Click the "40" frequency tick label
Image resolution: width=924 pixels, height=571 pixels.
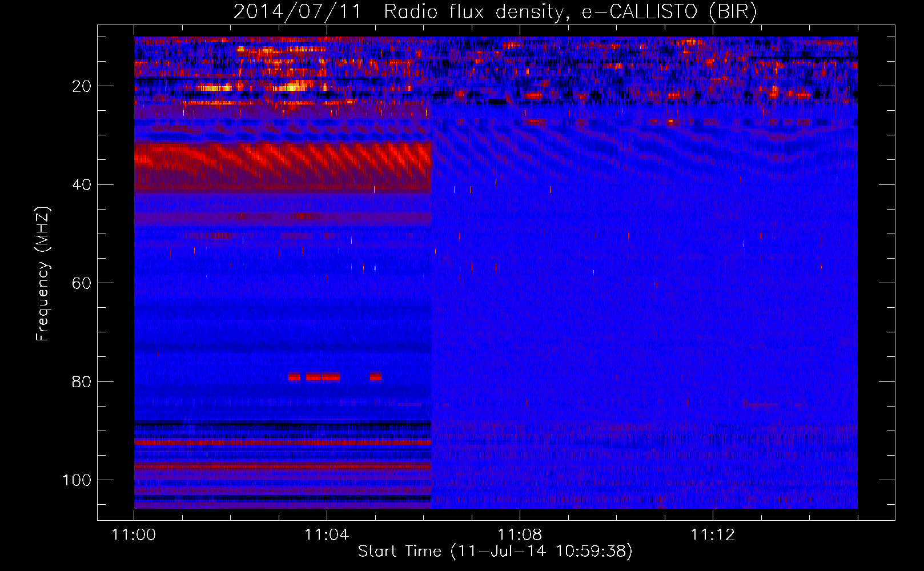click(82, 185)
